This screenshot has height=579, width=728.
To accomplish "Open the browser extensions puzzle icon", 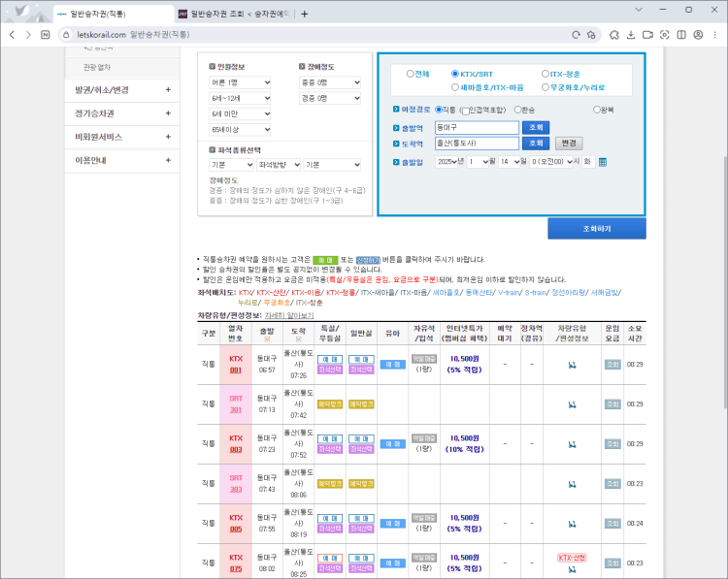I will click(x=614, y=35).
